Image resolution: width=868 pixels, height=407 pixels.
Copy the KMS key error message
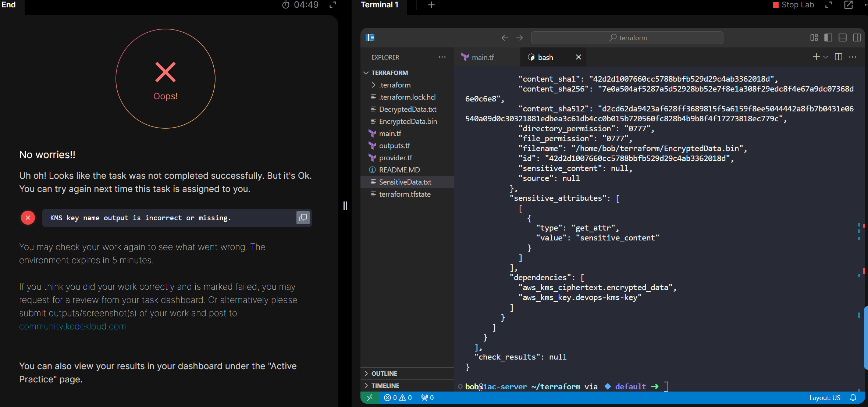pyautogui.click(x=303, y=218)
